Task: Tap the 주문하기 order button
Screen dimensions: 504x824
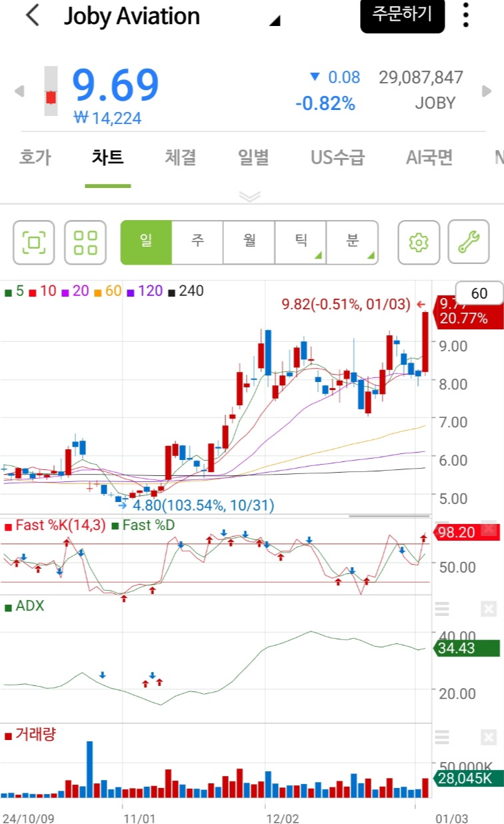Action: click(402, 15)
